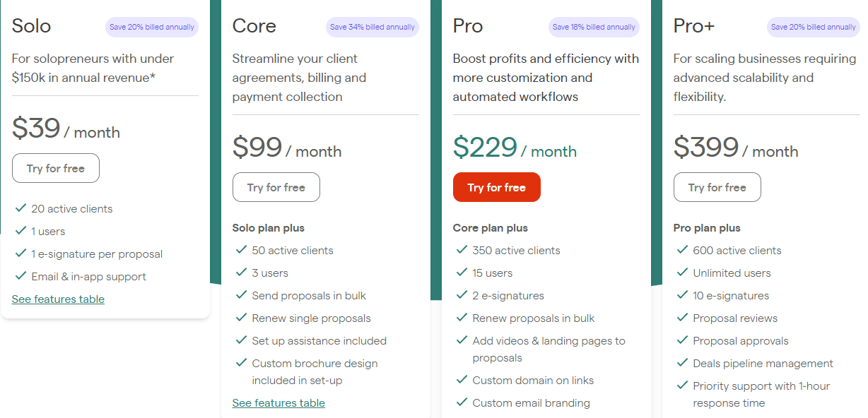Click the checkmark beside 350 active clients
Screen dimensions: 868x418
(x=461, y=250)
